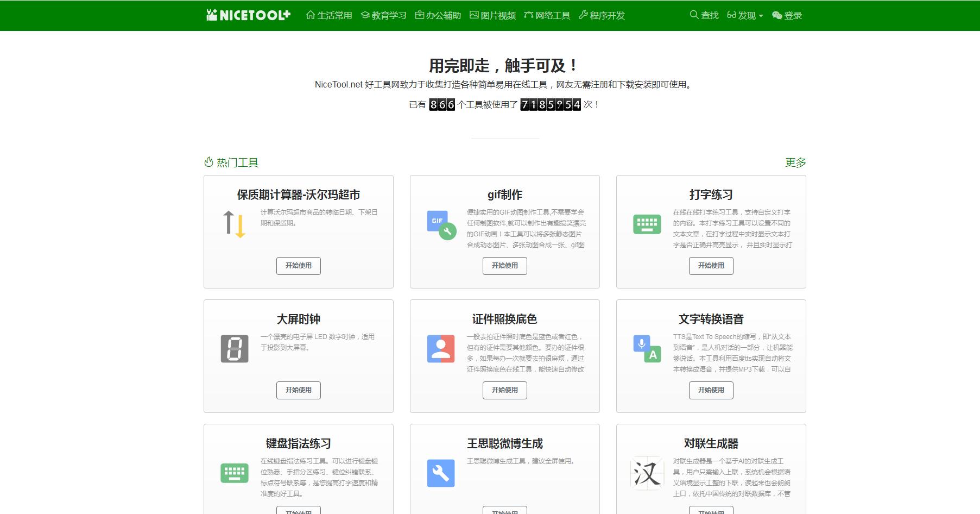Screen dimensions: 980x514
Task: Click the 登录 link in the navbar
Action: [791, 15]
